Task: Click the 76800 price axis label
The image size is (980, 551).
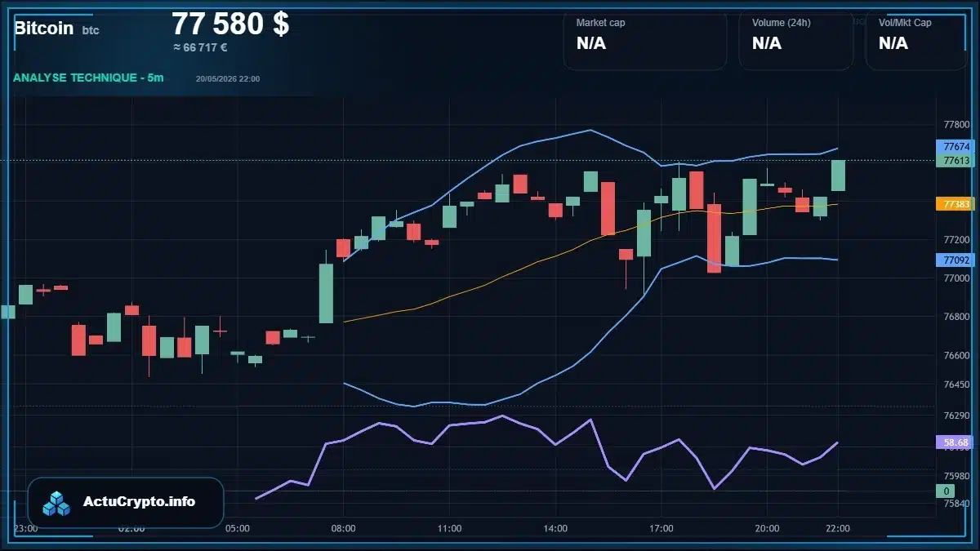Action: click(956, 317)
